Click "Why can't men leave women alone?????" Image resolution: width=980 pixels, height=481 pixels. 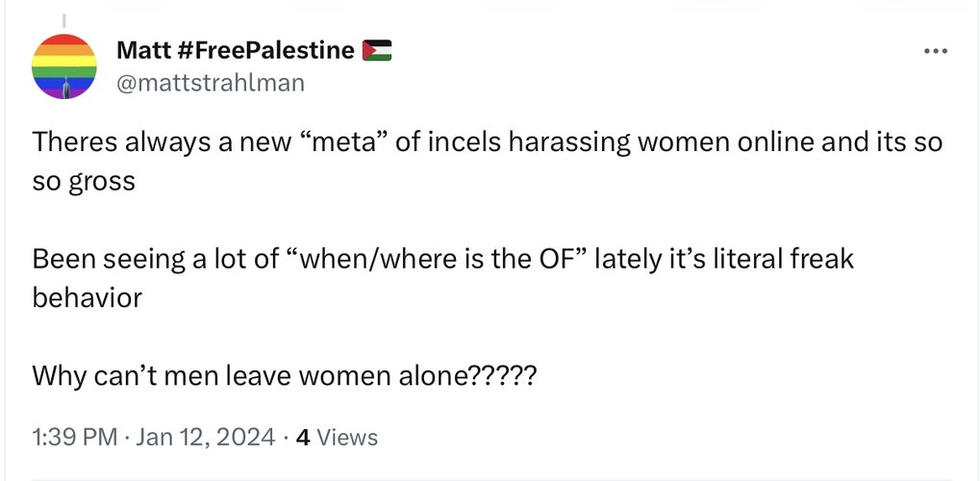[284, 376]
